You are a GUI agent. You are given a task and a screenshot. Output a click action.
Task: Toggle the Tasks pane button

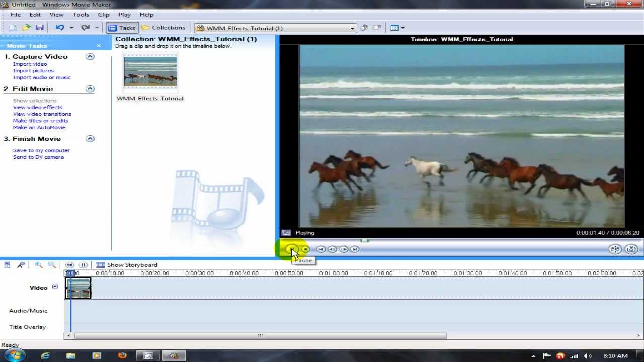[122, 28]
